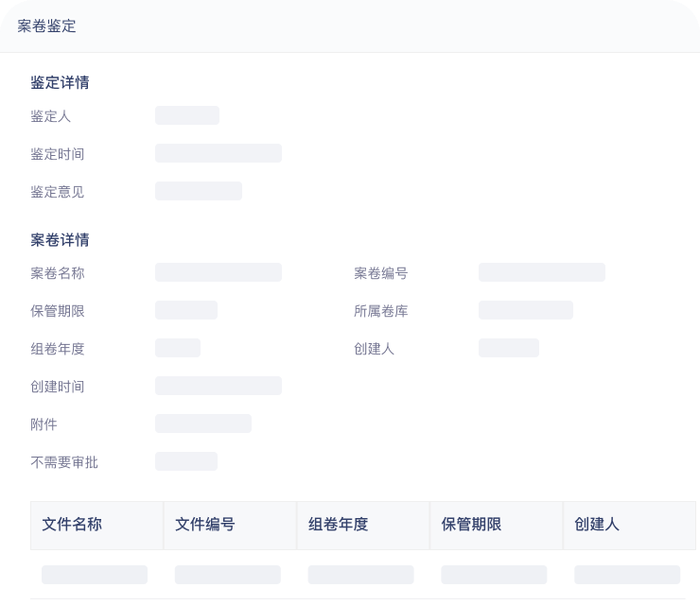Image resolution: width=700 pixels, height=605 pixels.
Task: Click the 不需要审批 value placeholder
Action: click(186, 461)
